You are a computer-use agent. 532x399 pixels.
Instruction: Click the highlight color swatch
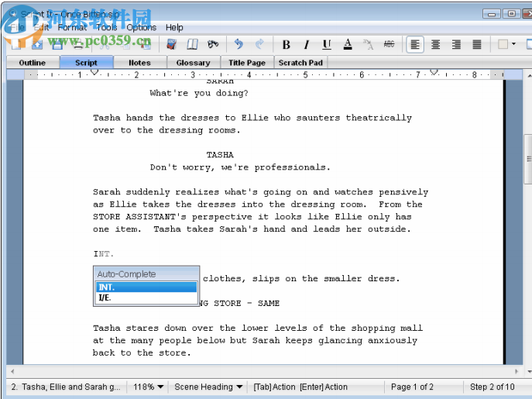tap(503, 44)
